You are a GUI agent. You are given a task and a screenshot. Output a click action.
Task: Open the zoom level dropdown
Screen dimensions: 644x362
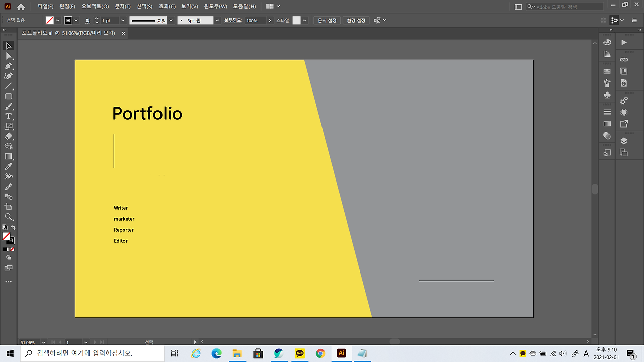(x=43, y=342)
